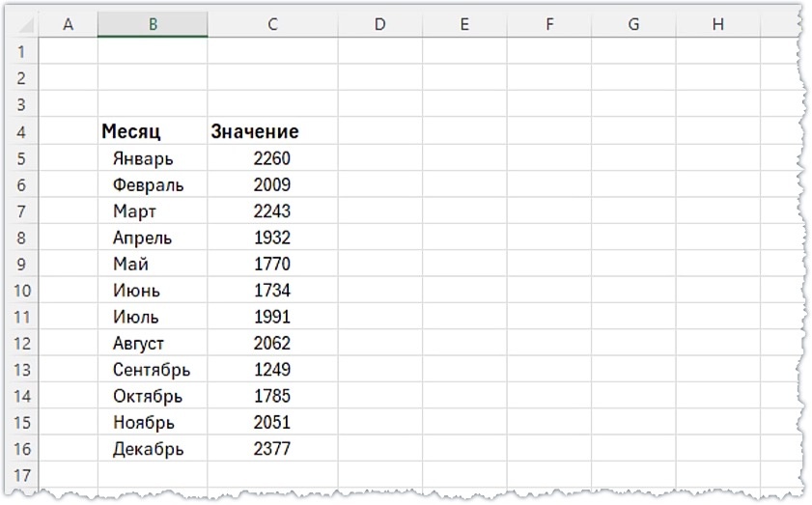Screen dimensions: 812x505
Task: Select column C header
Action: pos(273,24)
